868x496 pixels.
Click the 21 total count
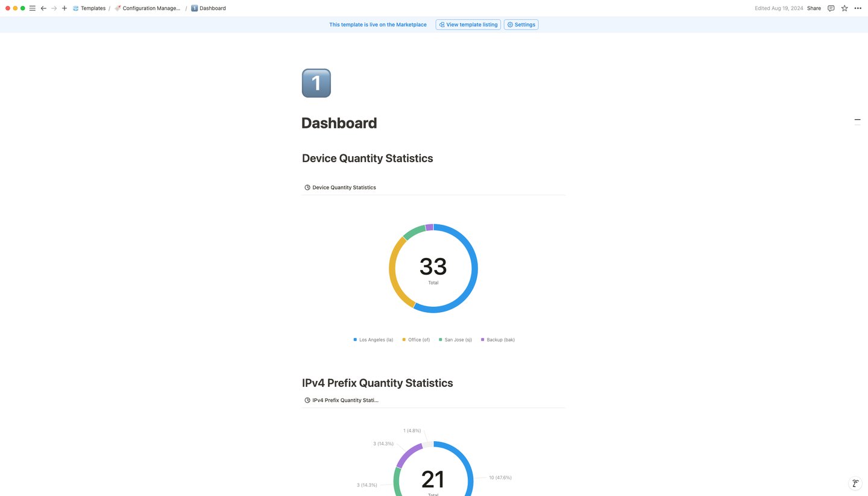click(433, 481)
